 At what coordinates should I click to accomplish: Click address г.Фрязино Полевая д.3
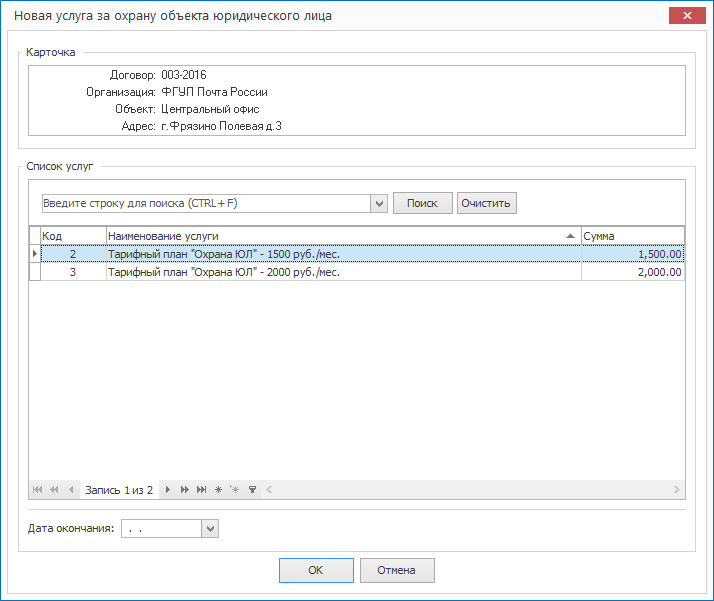221,126
